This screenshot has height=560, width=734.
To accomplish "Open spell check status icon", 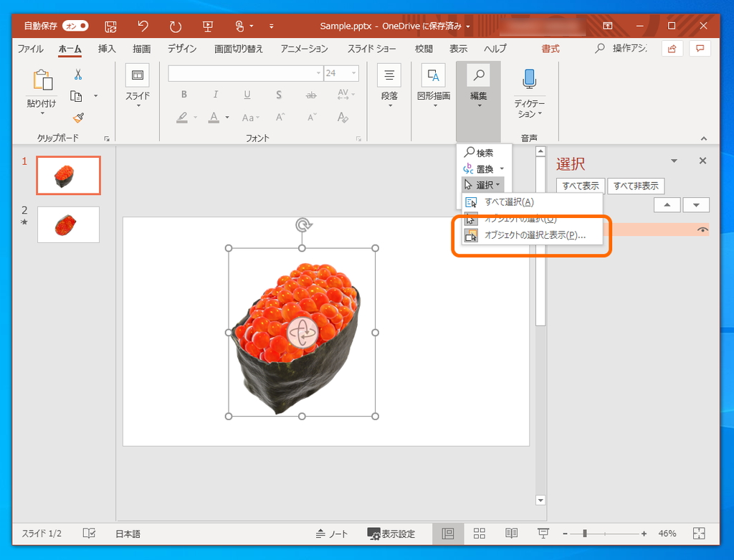I will (89, 533).
